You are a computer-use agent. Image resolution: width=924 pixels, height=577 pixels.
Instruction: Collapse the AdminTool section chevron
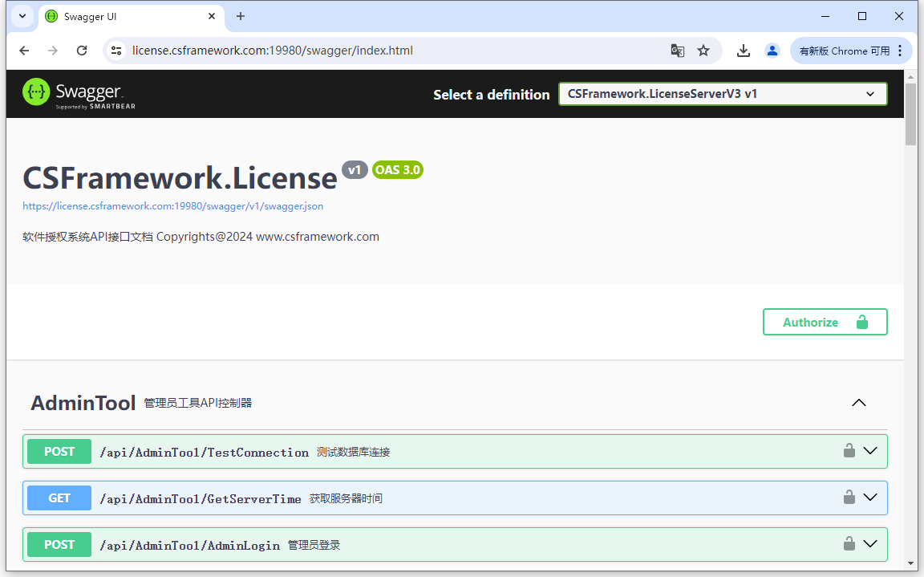859,403
